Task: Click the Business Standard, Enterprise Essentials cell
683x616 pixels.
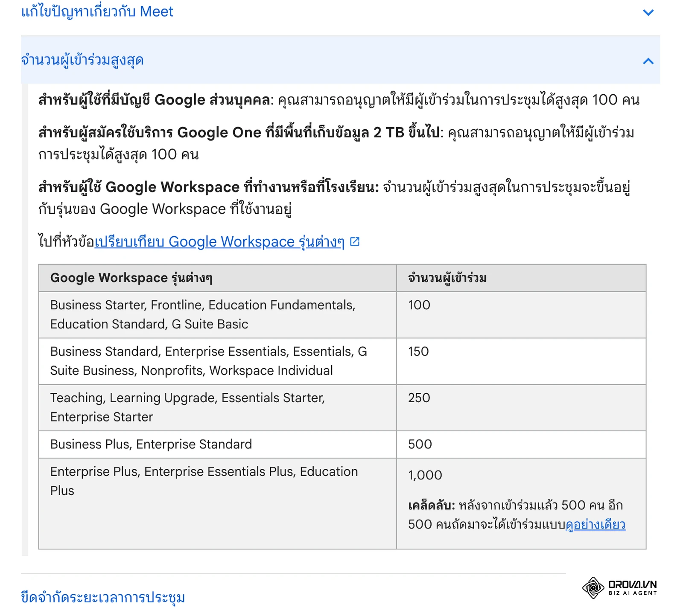Action: 218,361
